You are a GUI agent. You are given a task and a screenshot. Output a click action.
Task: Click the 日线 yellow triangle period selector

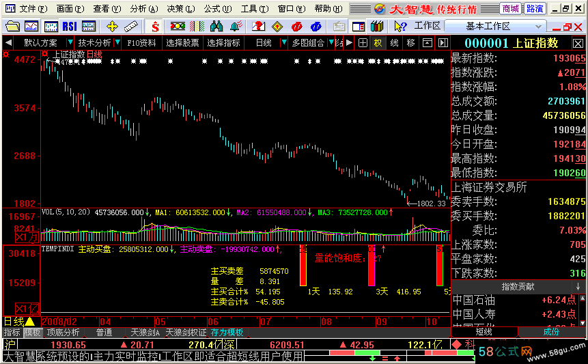coord(19,322)
